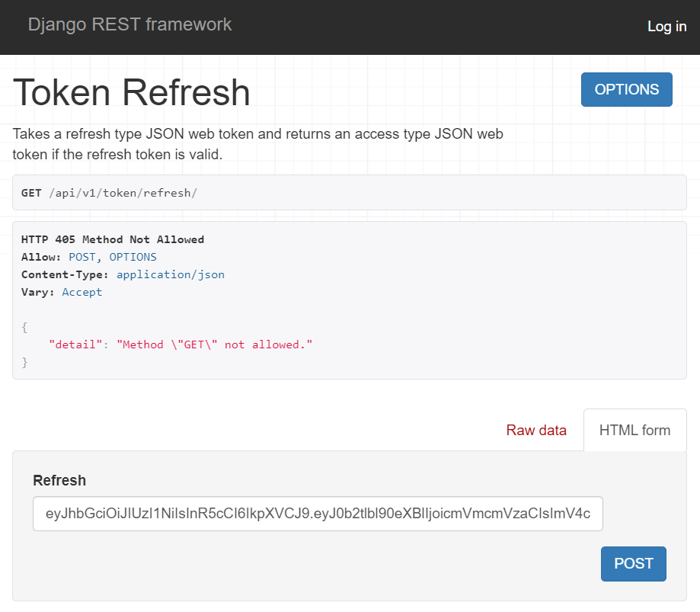Focus the Refresh token input field
Image resolution: width=700 pixels, height=612 pixels.
click(318, 514)
